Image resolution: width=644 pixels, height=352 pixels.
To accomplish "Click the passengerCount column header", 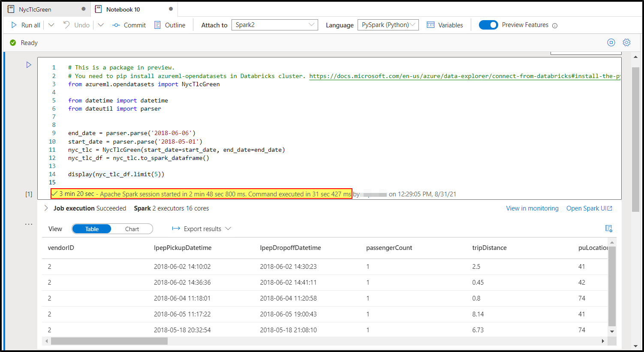I will (x=389, y=248).
